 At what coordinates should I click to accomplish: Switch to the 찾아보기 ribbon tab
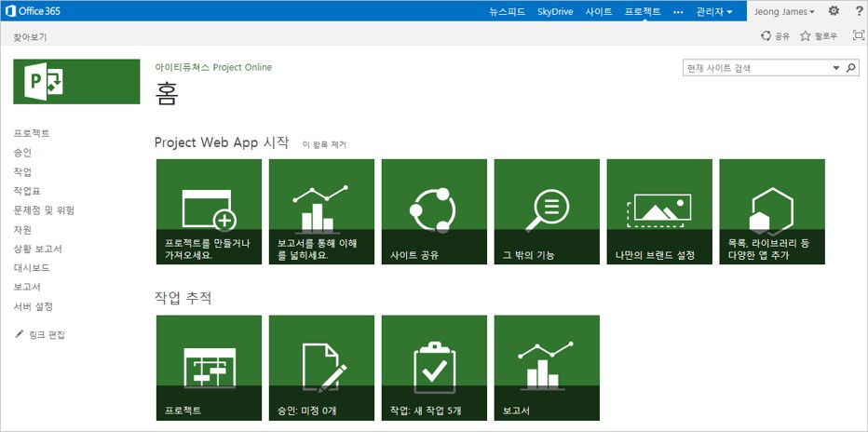coord(30,37)
